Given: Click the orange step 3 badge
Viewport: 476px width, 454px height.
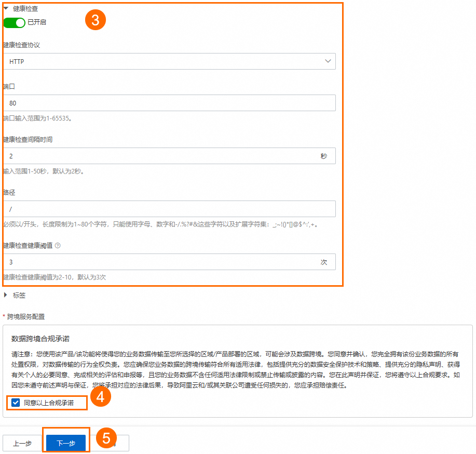Looking at the screenshot, I should tap(96, 20).
